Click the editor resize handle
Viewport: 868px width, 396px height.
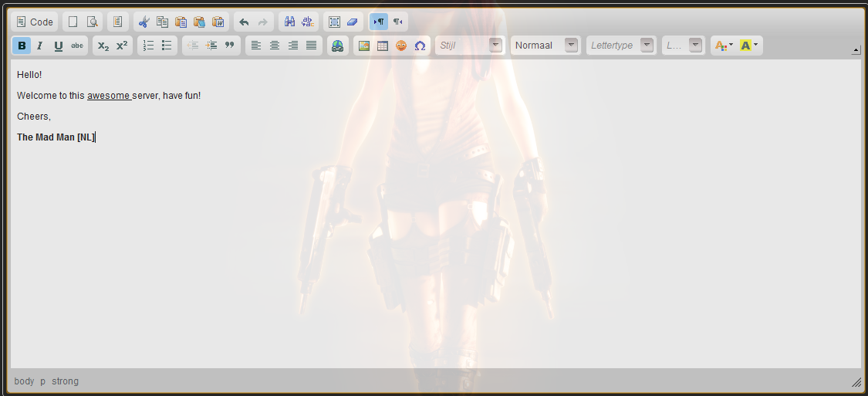[856, 381]
